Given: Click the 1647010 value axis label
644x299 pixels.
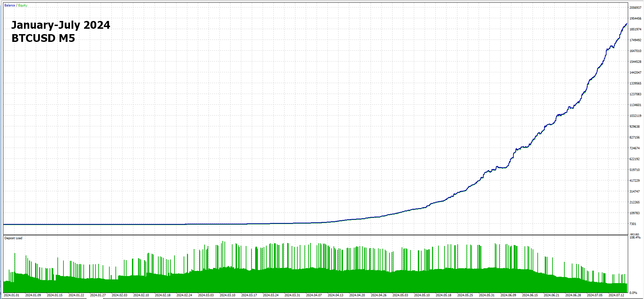Looking at the screenshot, I should 635,51.
